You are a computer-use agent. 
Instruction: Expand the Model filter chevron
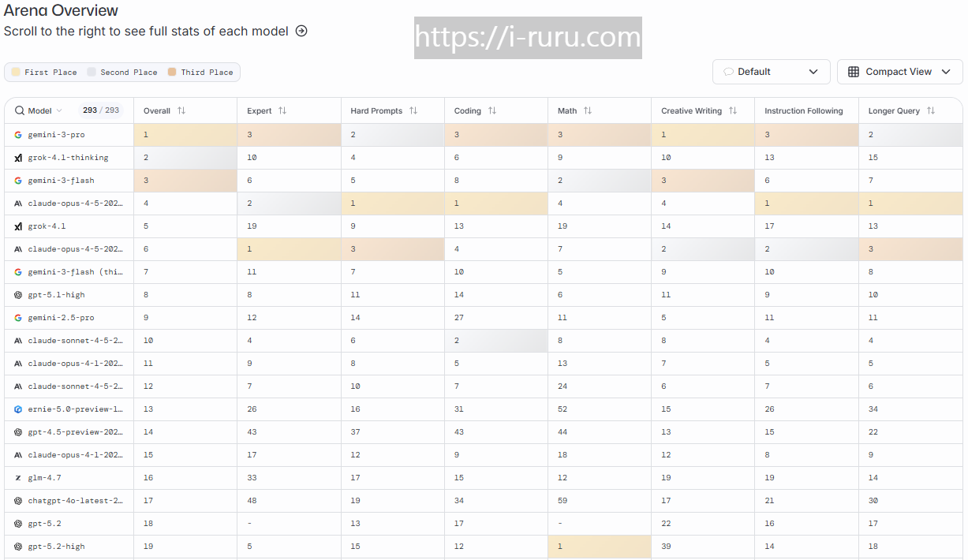59,110
